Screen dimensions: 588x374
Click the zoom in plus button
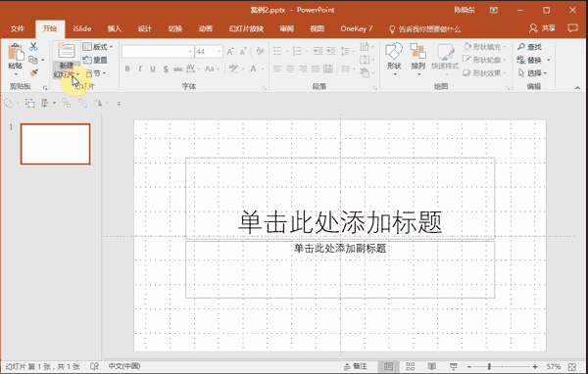(535, 366)
